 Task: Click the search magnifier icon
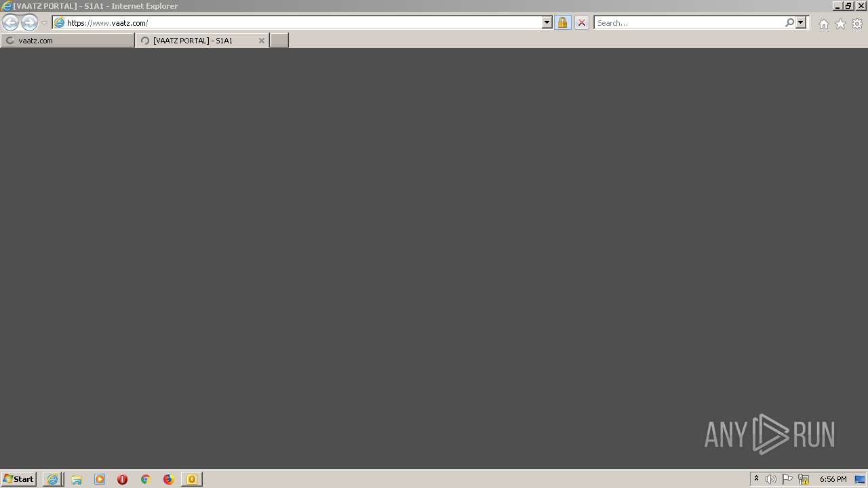(x=789, y=23)
